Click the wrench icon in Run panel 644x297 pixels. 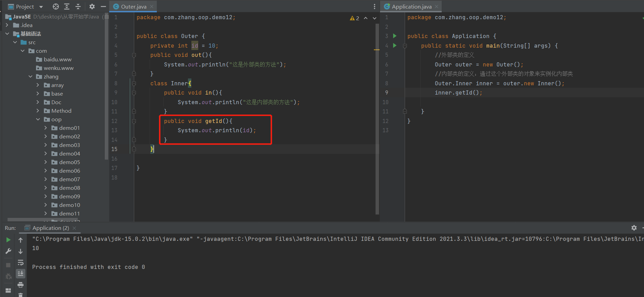[8, 251]
